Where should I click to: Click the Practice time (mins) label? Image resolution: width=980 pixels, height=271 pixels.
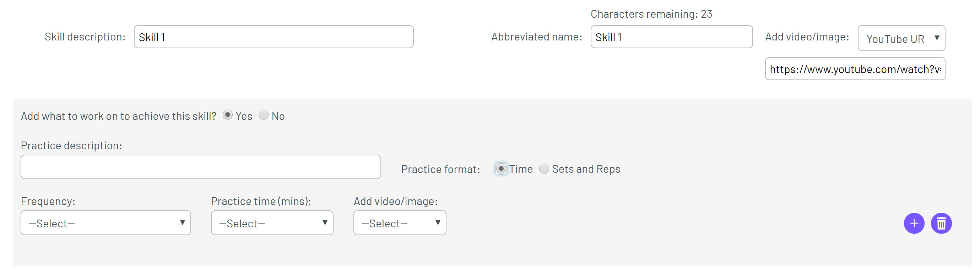tap(261, 201)
